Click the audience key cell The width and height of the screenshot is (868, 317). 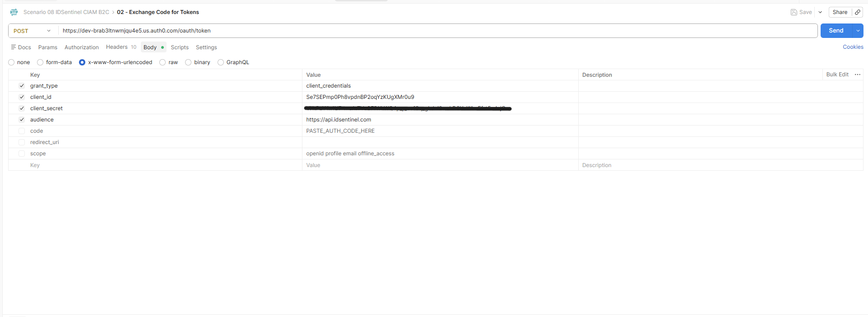tap(165, 120)
